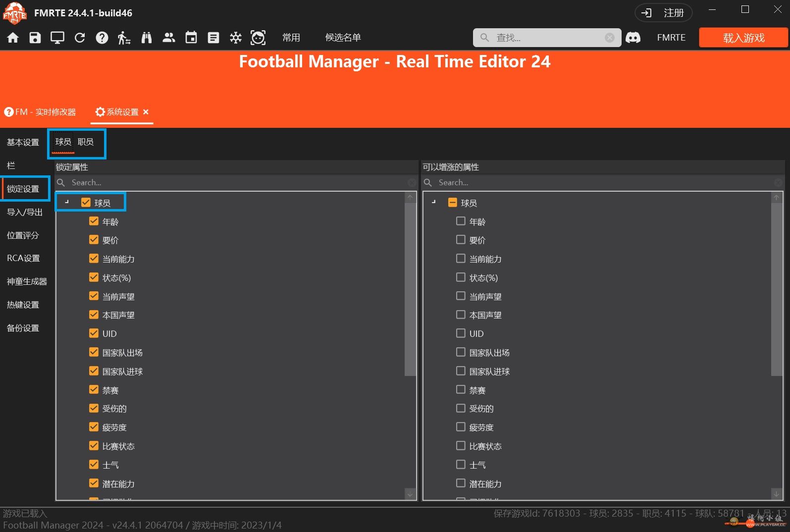This screenshot has height=532, width=790.
Task: Open the monitor display icon
Action: [x=57, y=38]
